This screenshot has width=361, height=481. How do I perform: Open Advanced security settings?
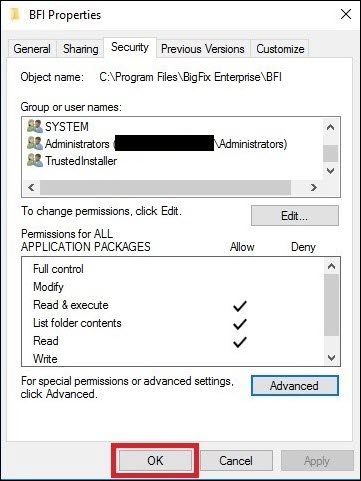tap(295, 386)
